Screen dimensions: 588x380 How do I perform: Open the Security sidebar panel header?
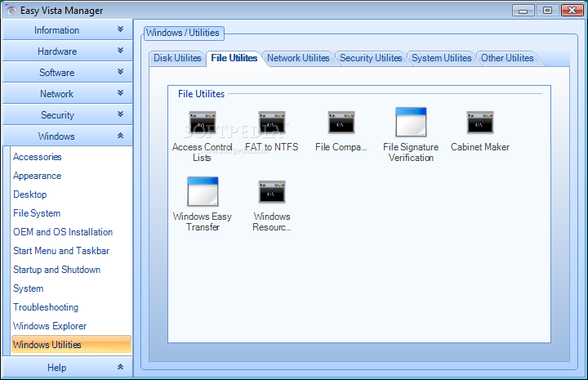68,114
